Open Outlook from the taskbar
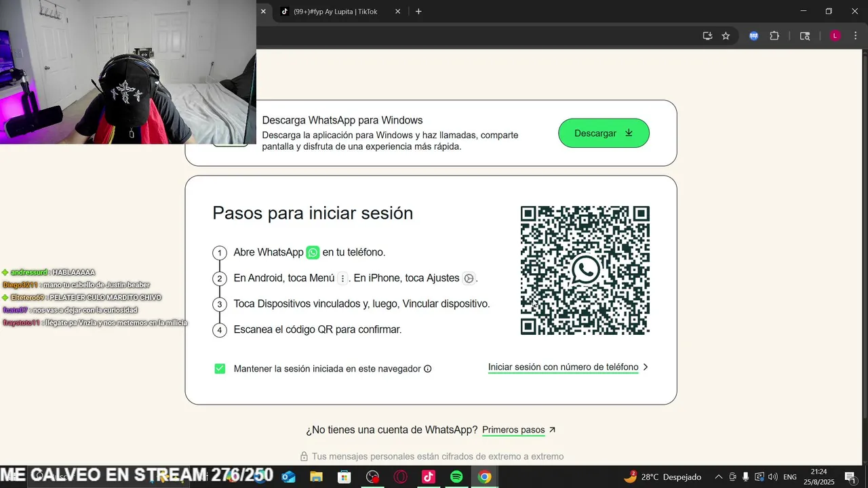The image size is (868, 488). [x=288, y=477]
